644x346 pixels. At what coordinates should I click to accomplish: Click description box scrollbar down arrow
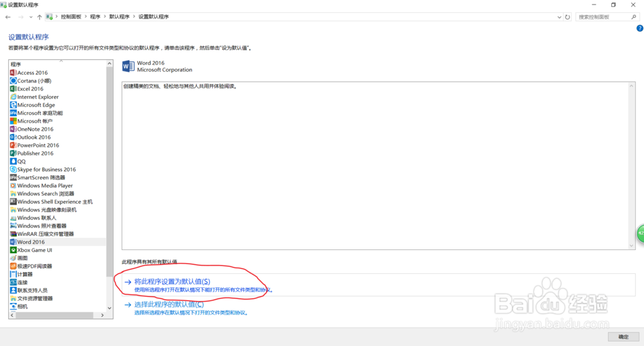(631, 245)
